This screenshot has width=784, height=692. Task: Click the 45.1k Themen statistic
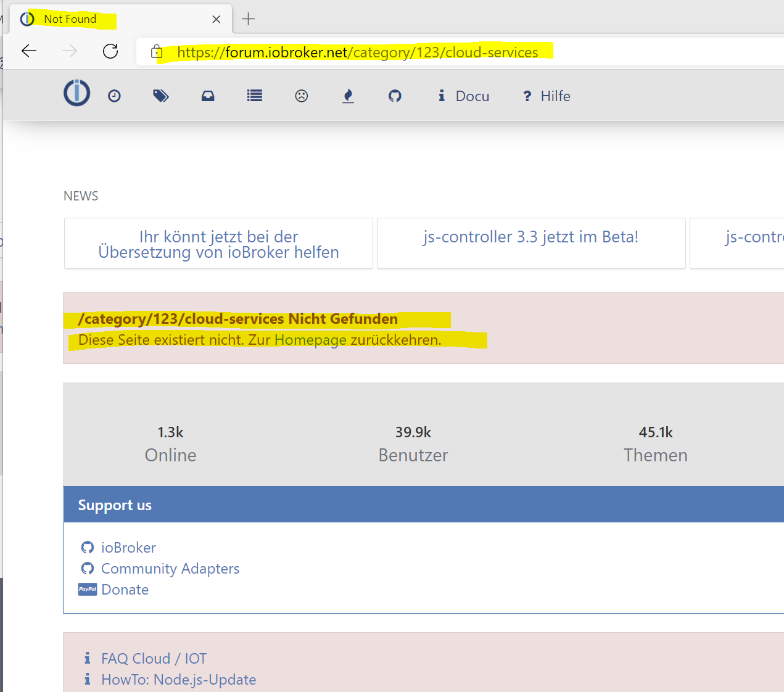(x=656, y=444)
